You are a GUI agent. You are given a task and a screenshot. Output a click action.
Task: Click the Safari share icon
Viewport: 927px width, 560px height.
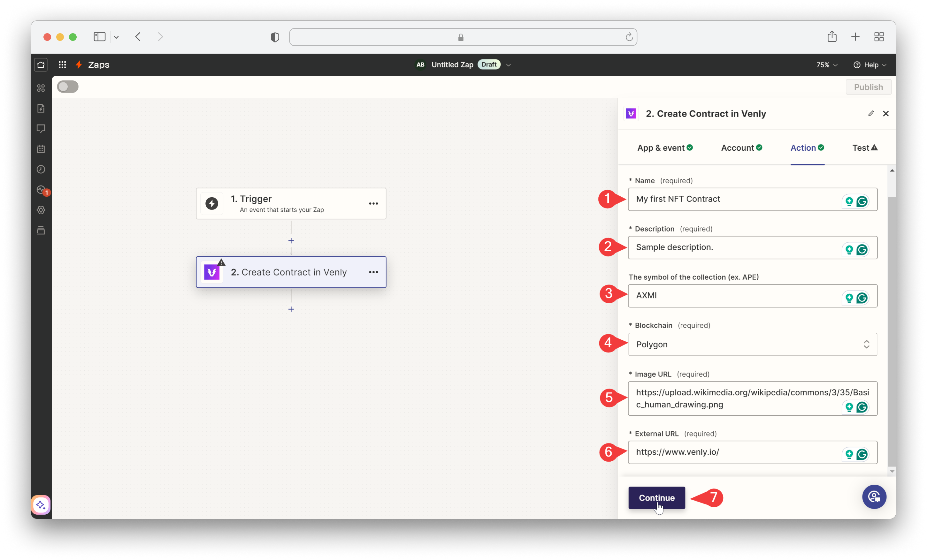(832, 36)
